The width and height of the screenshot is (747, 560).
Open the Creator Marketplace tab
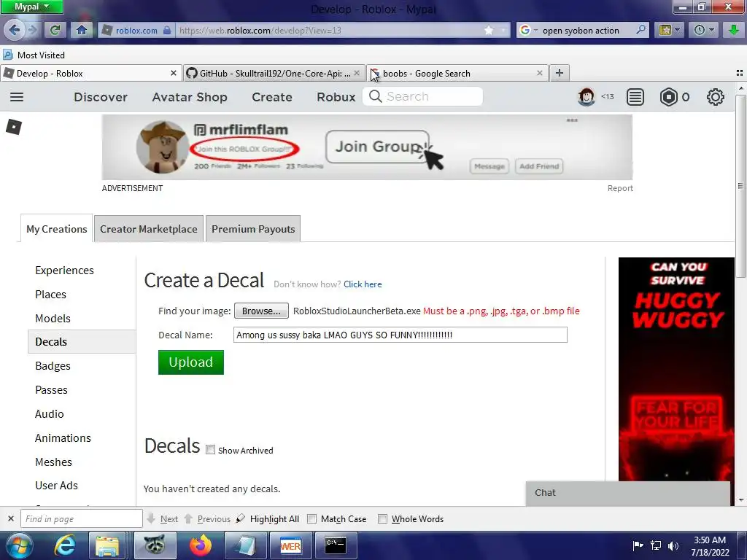pos(149,229)
